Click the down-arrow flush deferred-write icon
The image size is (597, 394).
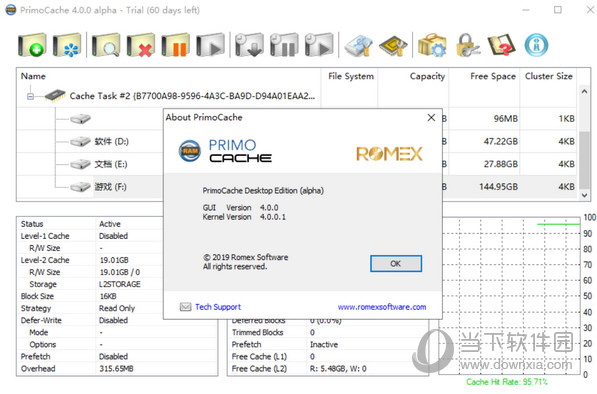249,45
